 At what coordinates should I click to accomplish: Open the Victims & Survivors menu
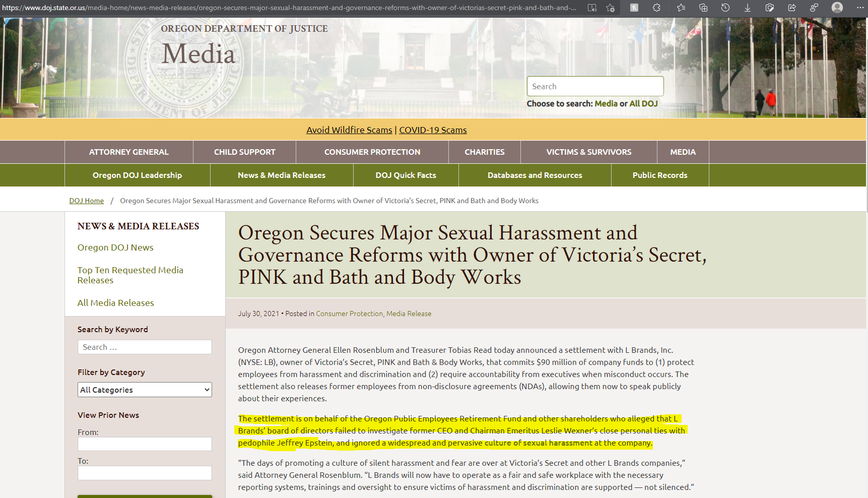click(x=589, y=152)
